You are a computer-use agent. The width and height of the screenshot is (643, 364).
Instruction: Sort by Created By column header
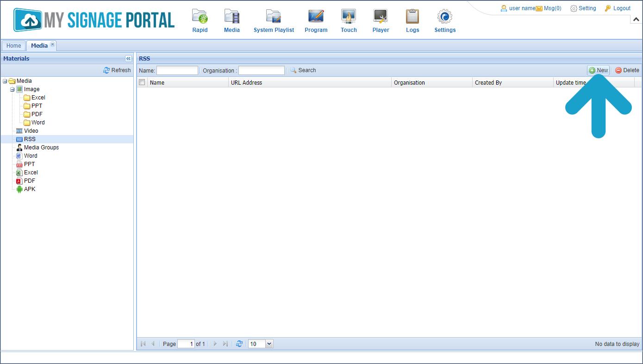[513, 83]
